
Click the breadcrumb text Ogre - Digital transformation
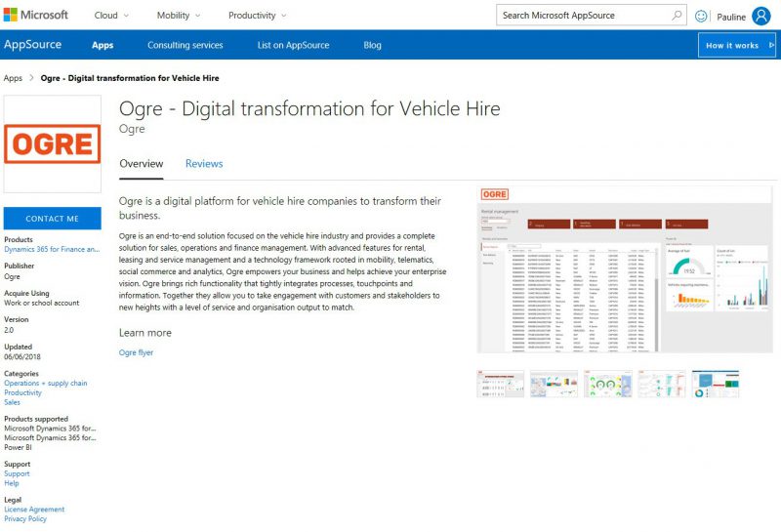tap(130, 78)
